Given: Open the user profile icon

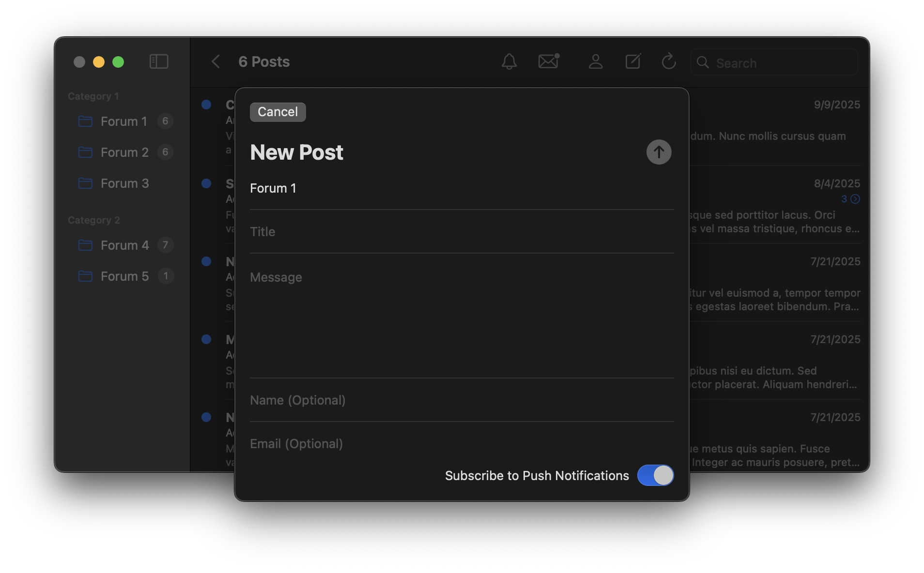Looking at the screenshot, I should point(596,62).
